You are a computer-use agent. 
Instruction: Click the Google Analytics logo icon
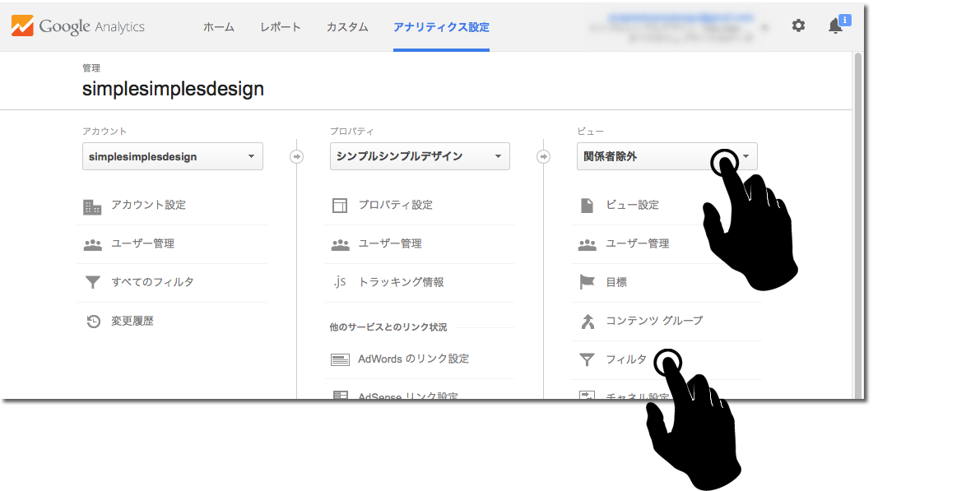[22, 26]
